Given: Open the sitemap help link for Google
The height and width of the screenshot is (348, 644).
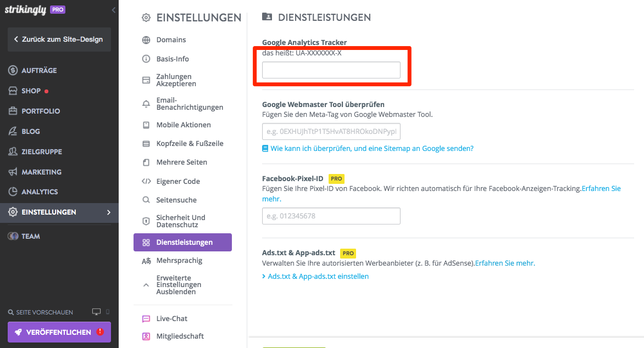Looking at the screenshot, I should (371, 148).
